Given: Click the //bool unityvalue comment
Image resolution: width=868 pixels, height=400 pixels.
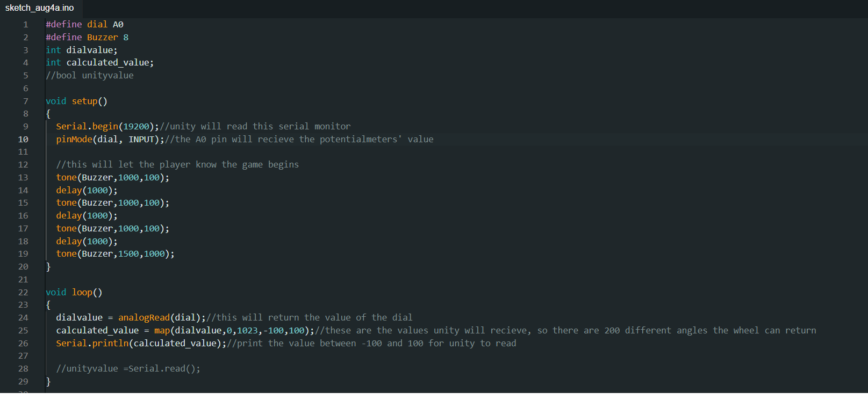Looking at the screenshot, I should [90, 76].
